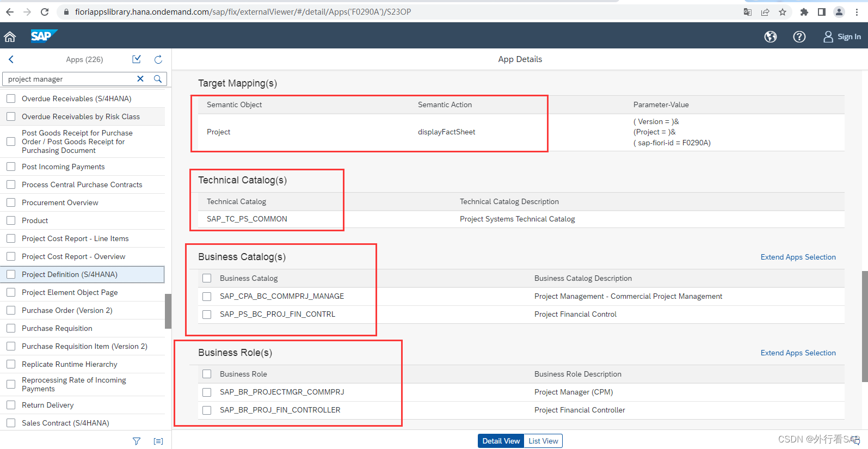Click the App Details page scrollbar
Image resolution: width=868 pixels, height=449 pixels.
click(x=865, y=327)
